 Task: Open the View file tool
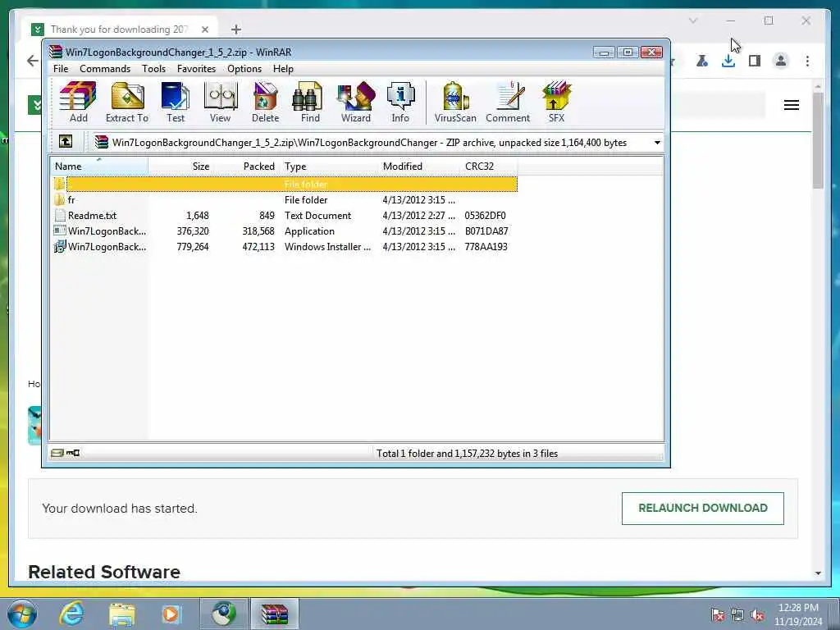tap(220, 103)
